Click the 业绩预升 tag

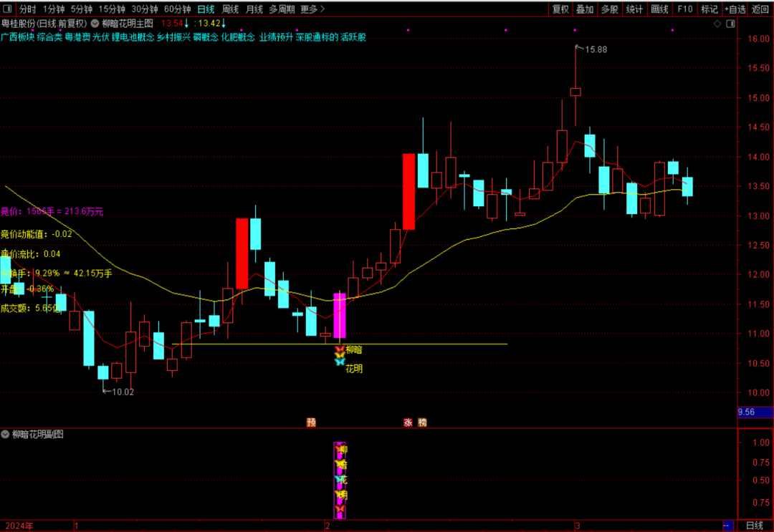tap(277, 37)
